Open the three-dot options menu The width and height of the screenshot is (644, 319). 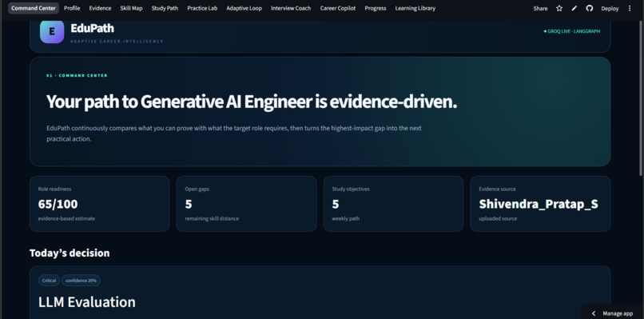(x=630, y=8)
